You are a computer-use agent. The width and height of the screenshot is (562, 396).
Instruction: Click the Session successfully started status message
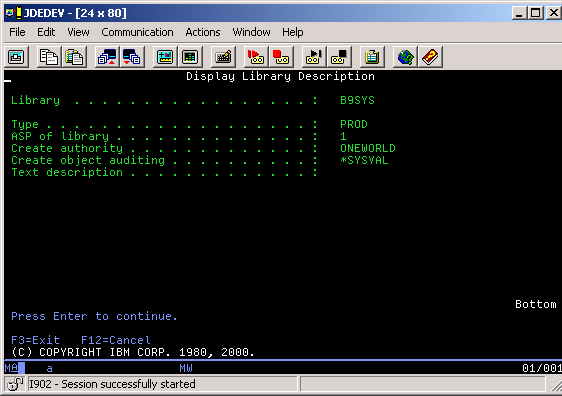point(112,384)
